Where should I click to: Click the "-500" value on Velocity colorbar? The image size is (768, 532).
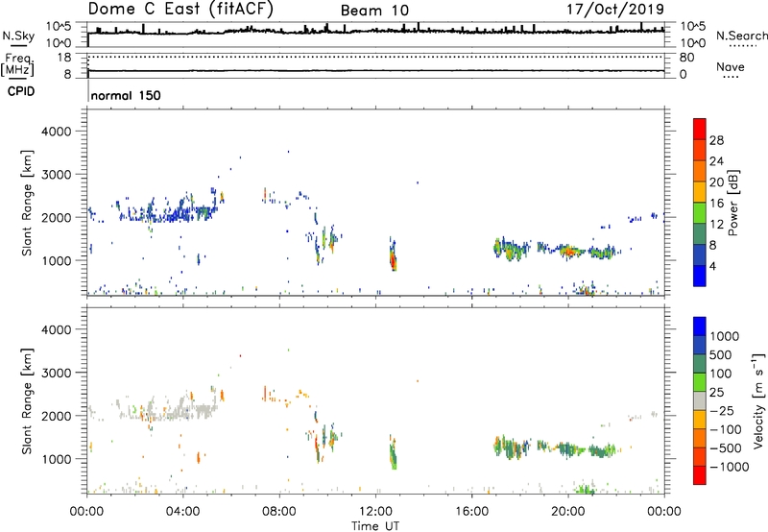(x=726, y=447)
